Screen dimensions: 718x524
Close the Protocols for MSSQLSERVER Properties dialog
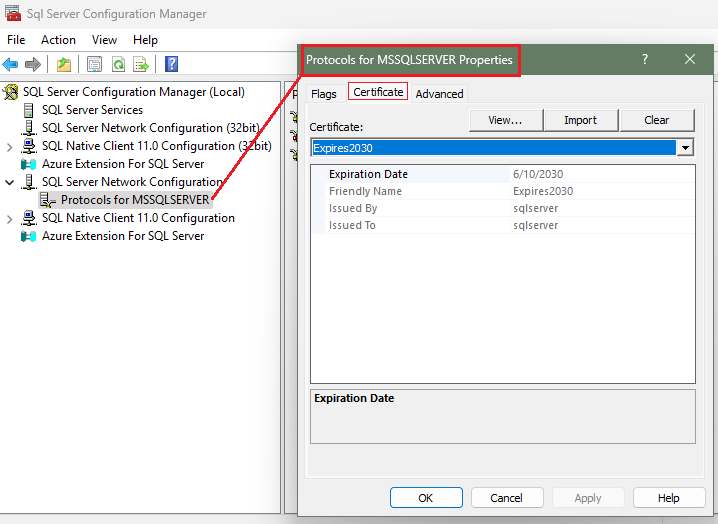point(690,59)
